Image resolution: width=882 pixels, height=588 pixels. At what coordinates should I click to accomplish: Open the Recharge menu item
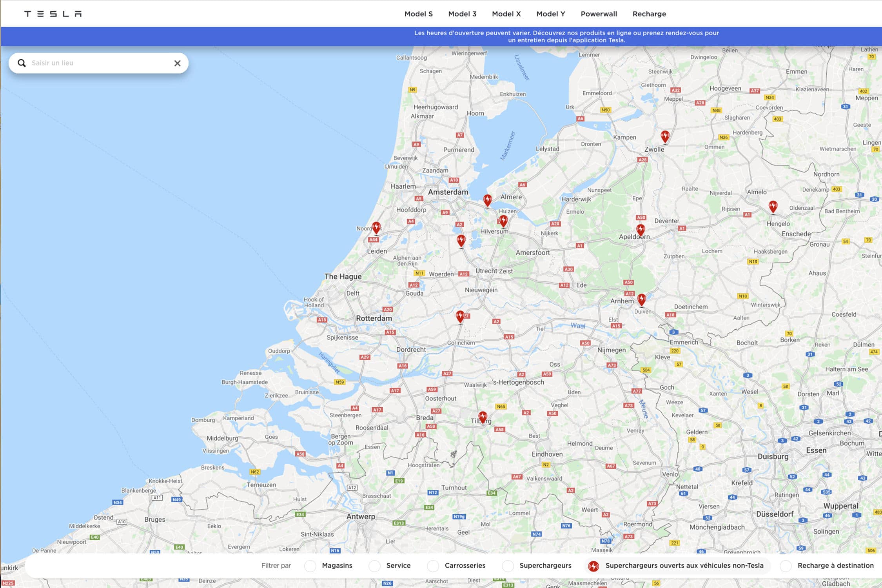click(649, 14)
